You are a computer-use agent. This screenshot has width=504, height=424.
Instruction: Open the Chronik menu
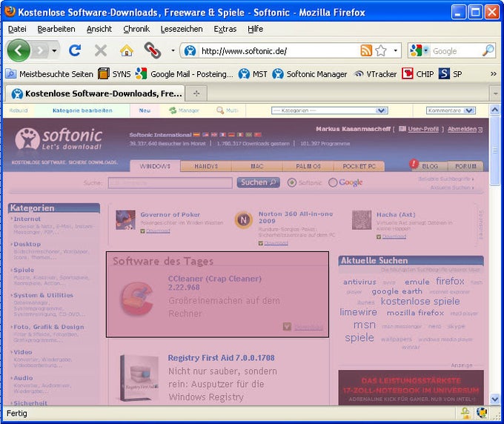tap(136, 29)
